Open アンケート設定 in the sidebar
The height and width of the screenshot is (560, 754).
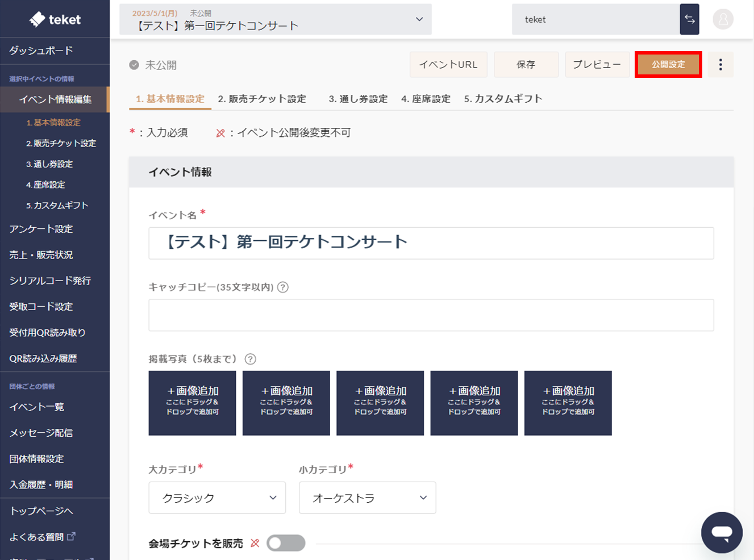point(41,229)
